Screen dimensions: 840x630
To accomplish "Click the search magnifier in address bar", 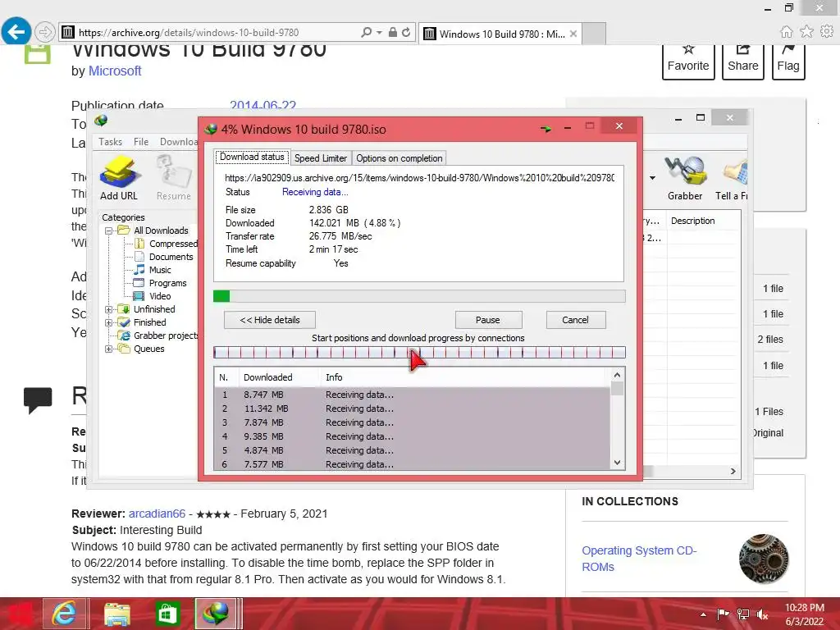I will point(366,32).
